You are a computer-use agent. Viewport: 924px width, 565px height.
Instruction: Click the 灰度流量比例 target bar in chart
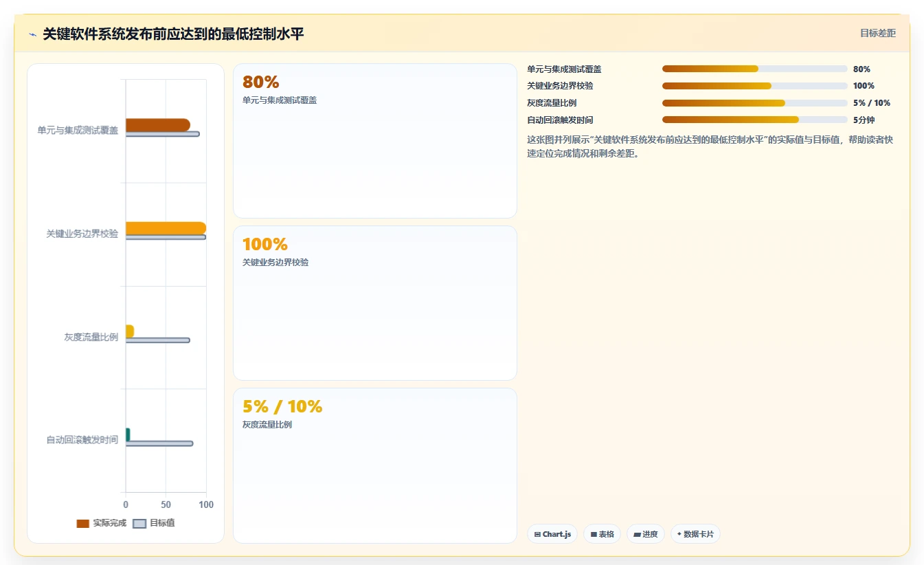(157, 340)
